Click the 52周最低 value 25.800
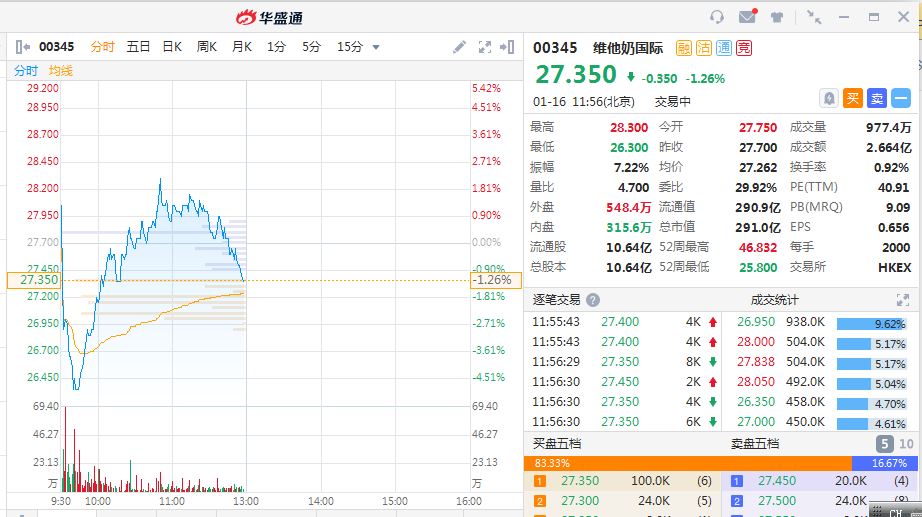This screenshot has height=517, width=922. 758,268
